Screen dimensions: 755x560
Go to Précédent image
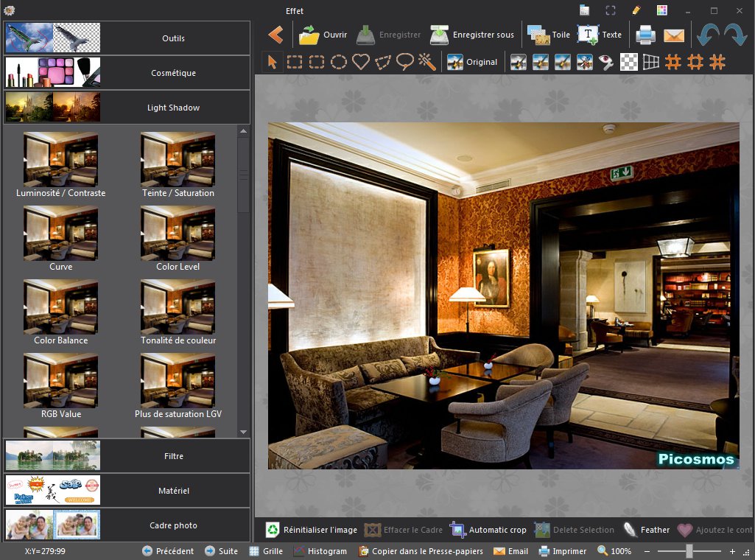click(x=168, y=551)
